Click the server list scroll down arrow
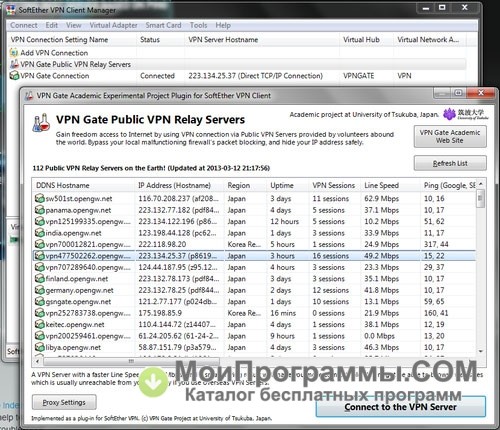The image size is (500, 430). point(481,351)
